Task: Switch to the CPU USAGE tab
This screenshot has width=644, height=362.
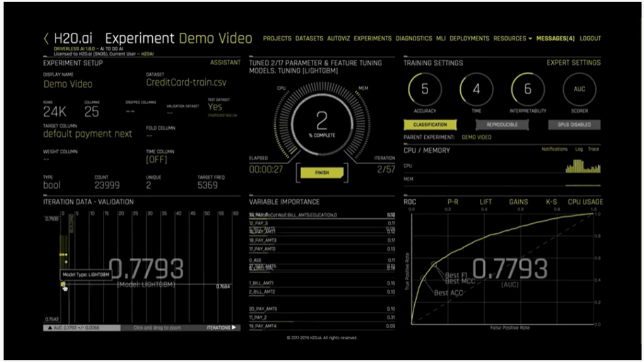Action: point(585,202)
